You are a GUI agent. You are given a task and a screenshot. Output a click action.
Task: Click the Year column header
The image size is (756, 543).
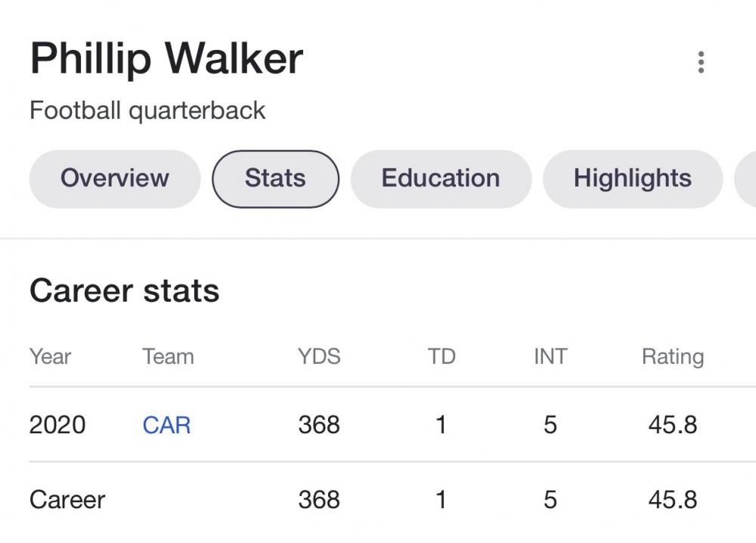tap(50, 356)
